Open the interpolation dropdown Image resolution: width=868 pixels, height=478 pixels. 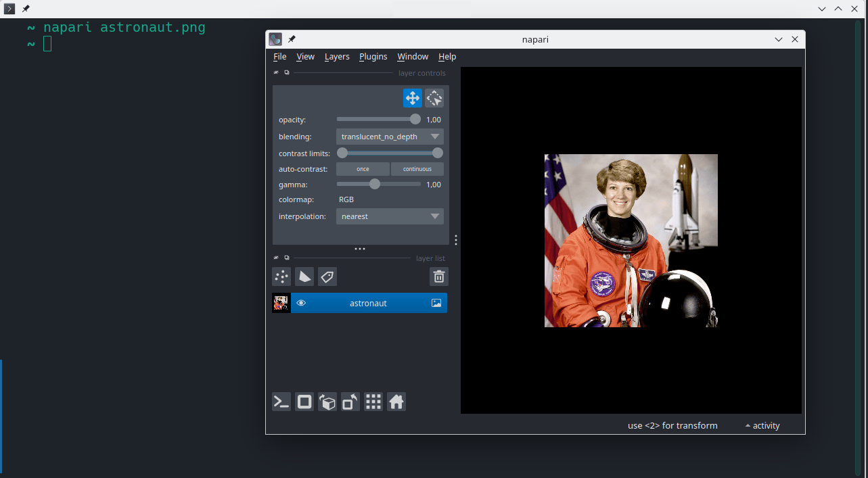pos(390,216)
